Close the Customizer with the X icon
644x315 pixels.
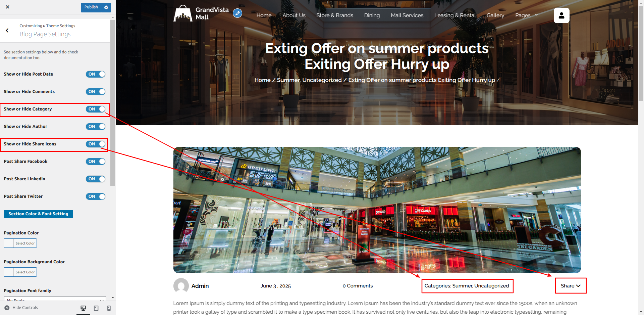point(7,7)
